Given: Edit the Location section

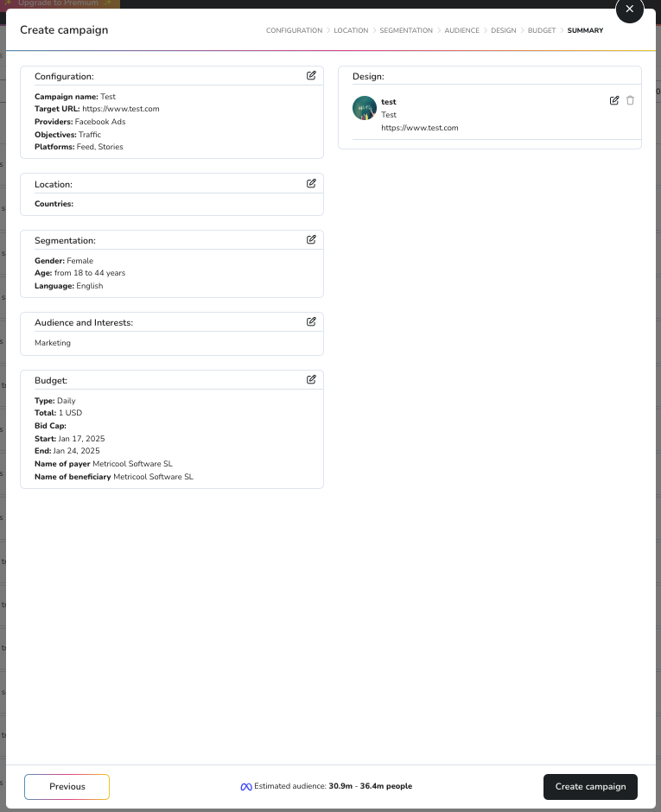Looking at the screenshot, I should click(311, 183).
